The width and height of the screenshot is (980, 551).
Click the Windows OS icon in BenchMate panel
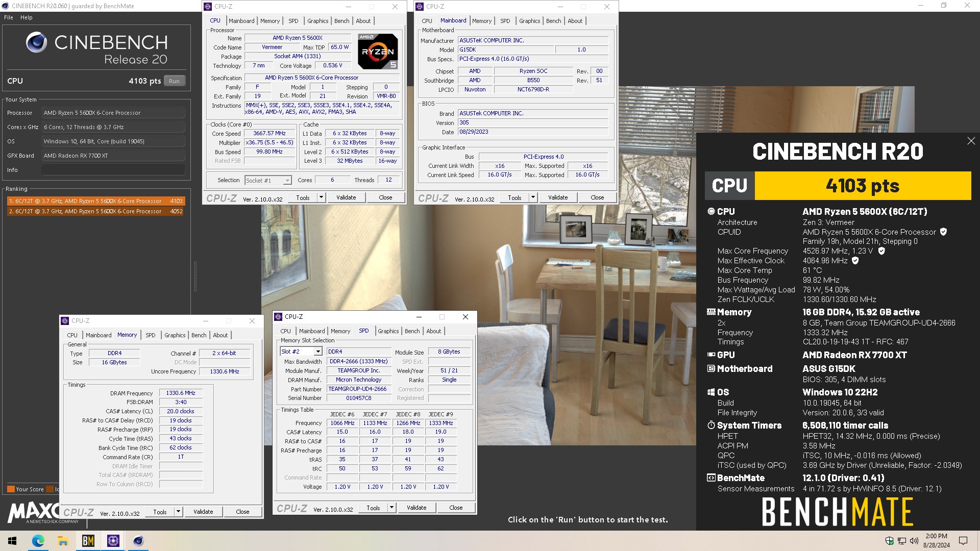pos(711,392)
